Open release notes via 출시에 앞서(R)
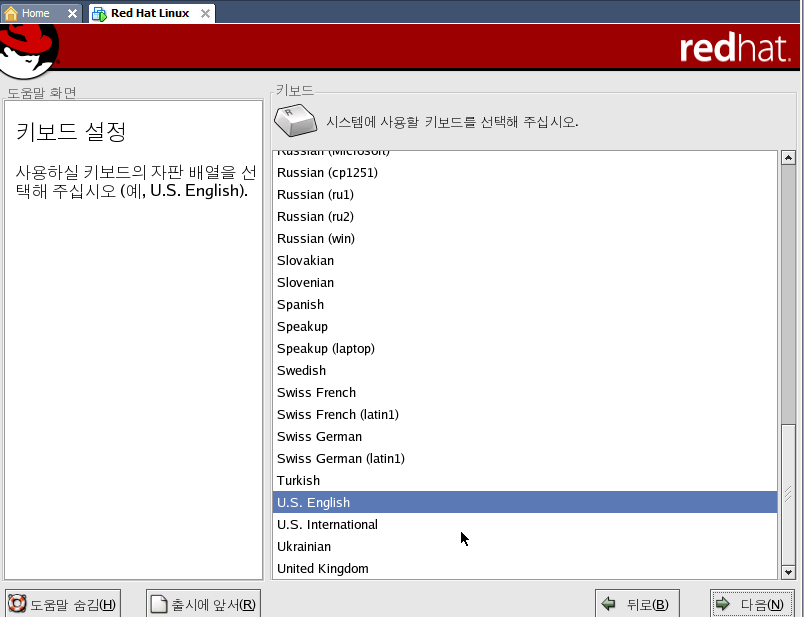Screen dimensions: 804x617 click(x=204, y=604)
